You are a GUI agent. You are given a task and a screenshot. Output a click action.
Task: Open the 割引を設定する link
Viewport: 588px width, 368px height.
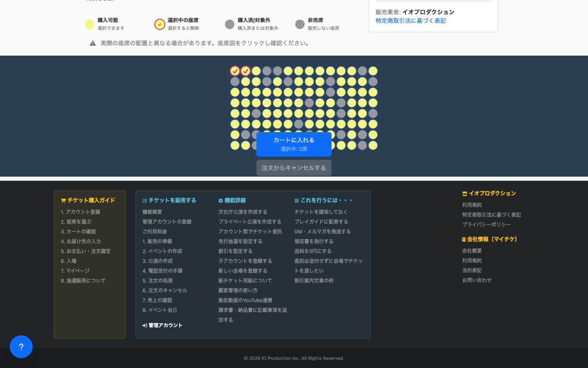(236, 251)
